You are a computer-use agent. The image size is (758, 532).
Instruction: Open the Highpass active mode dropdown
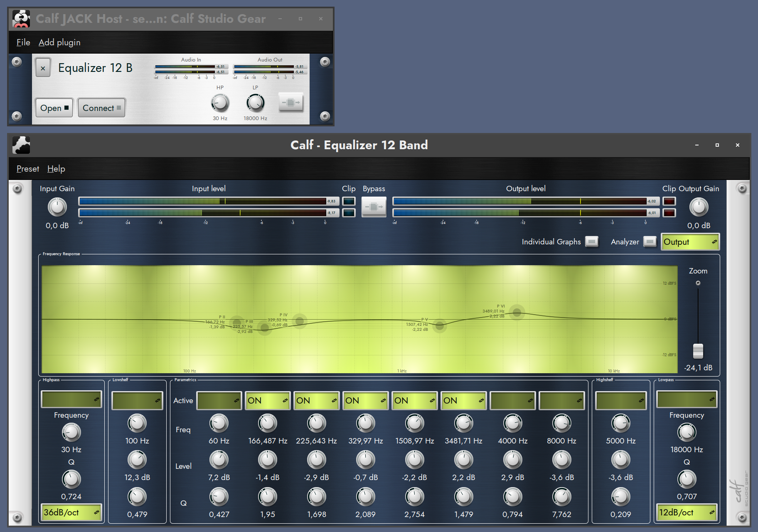pos(71,399)
